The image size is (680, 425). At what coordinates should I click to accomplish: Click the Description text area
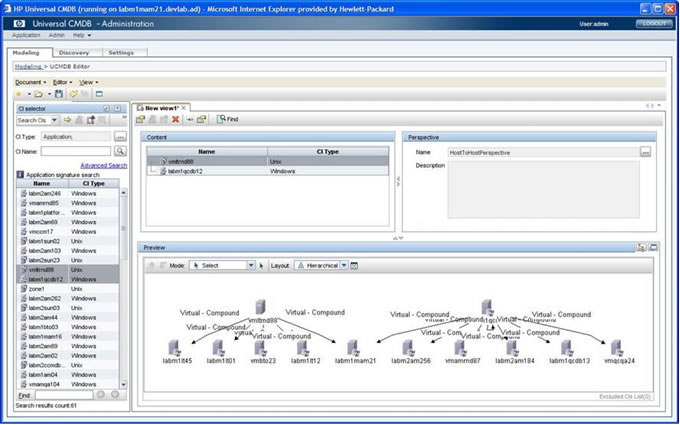[543, 190]
